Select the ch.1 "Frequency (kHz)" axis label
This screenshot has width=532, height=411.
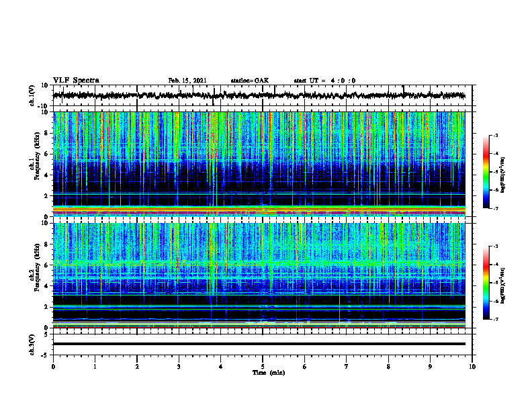coord(37,156)
